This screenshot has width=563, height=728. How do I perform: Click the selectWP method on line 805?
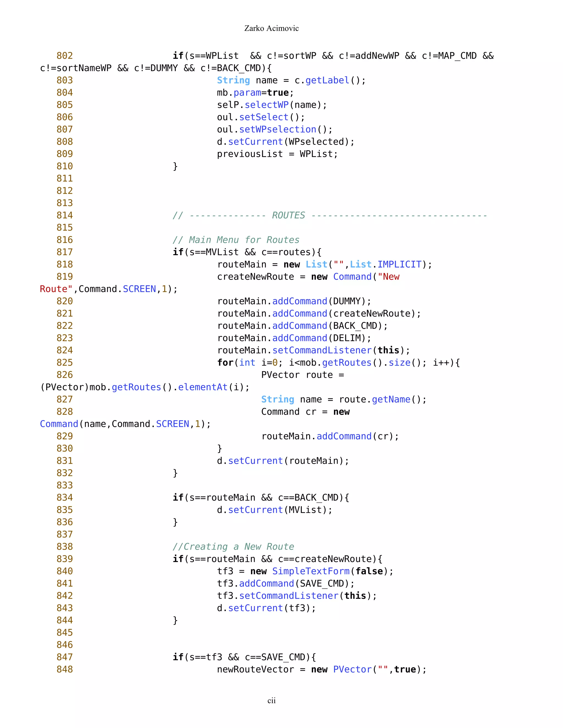point(266,105)
